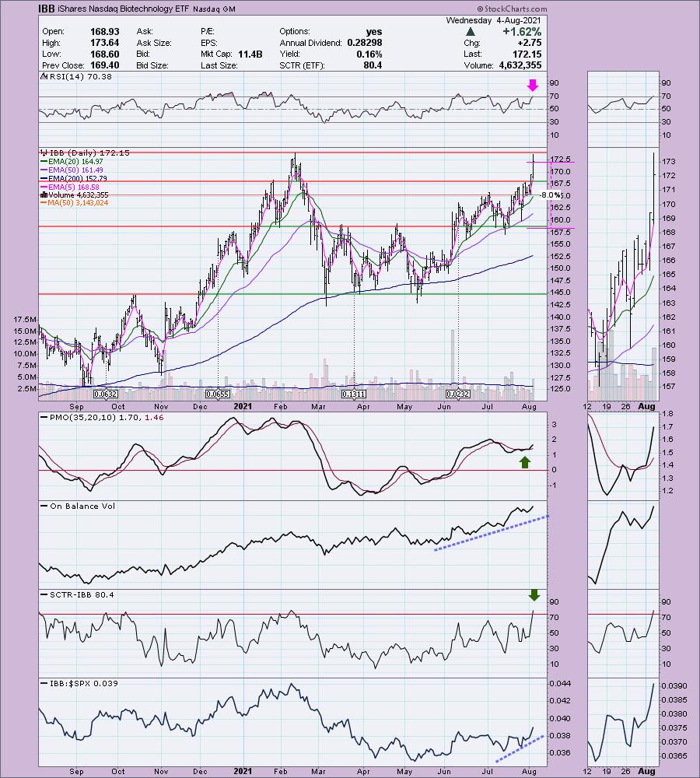
Task: Click the date Wednesday 4-Aug-2021
Action: (494, 20)
